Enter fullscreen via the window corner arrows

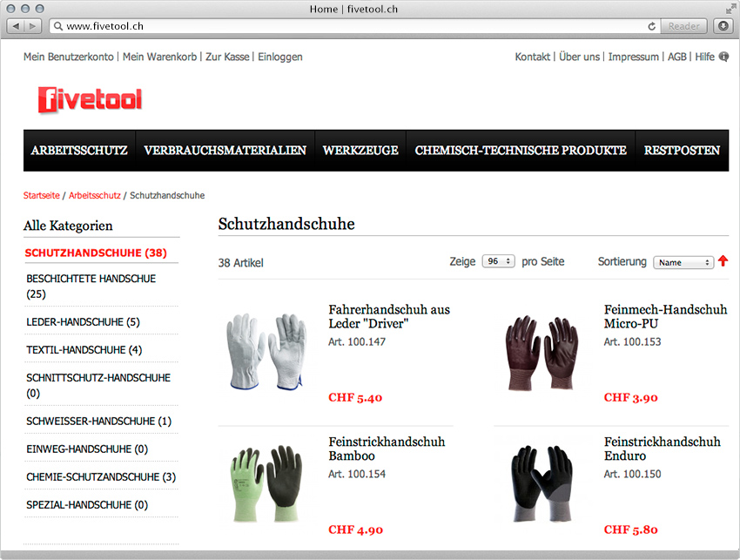[730, 9]
